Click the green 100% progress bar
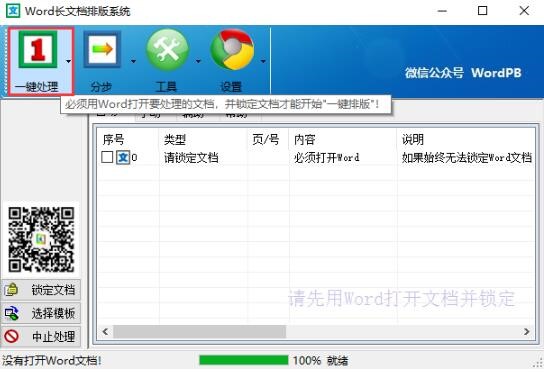This screenshot has width=544, height=372. (244, 360)
